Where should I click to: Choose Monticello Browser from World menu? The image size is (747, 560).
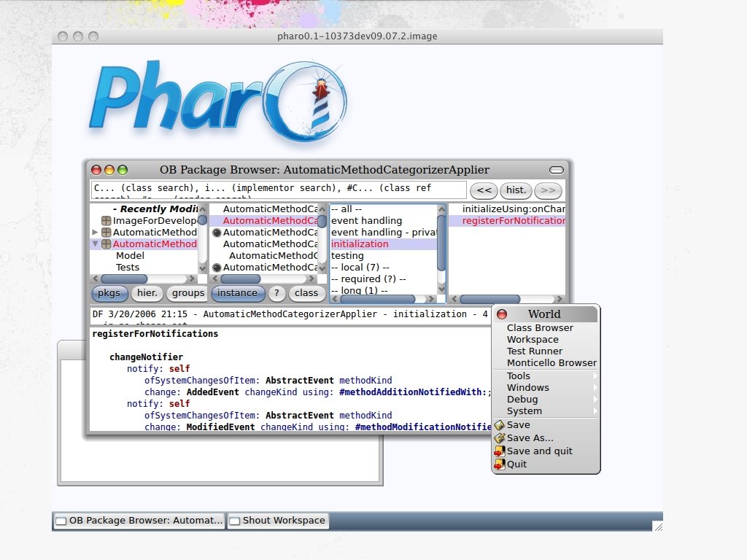pos(545,363)
